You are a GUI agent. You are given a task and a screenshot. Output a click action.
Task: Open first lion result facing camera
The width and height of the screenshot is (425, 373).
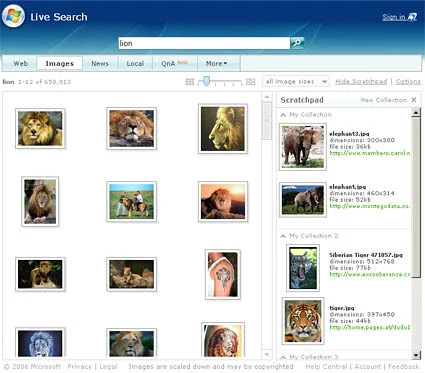click(x=40, y=128)
